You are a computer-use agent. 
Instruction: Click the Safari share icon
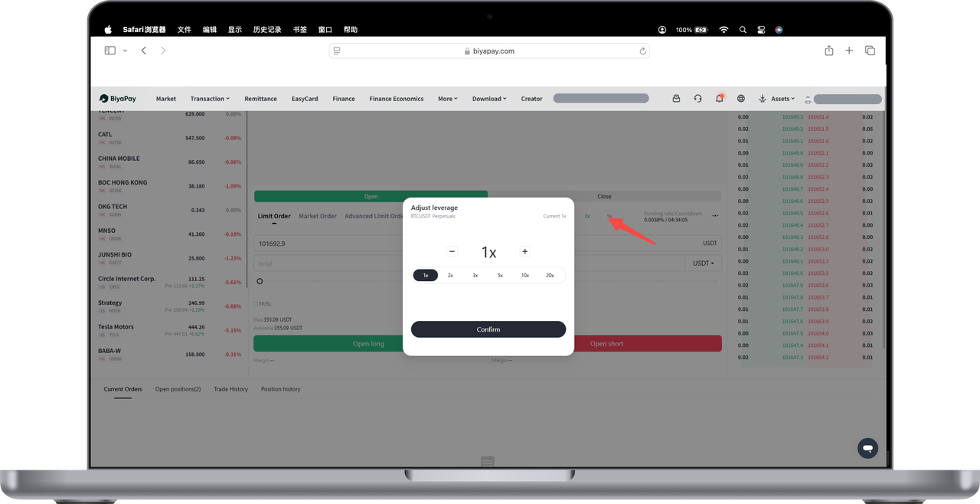828,51
